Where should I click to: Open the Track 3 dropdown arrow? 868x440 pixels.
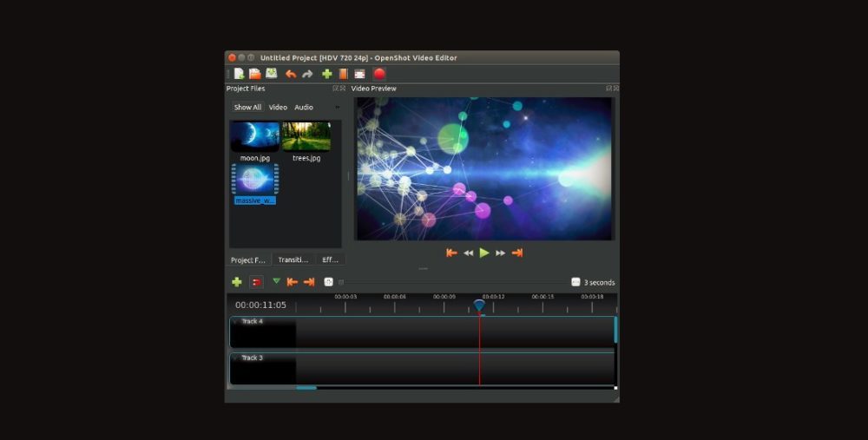click(x=235, y=358)
